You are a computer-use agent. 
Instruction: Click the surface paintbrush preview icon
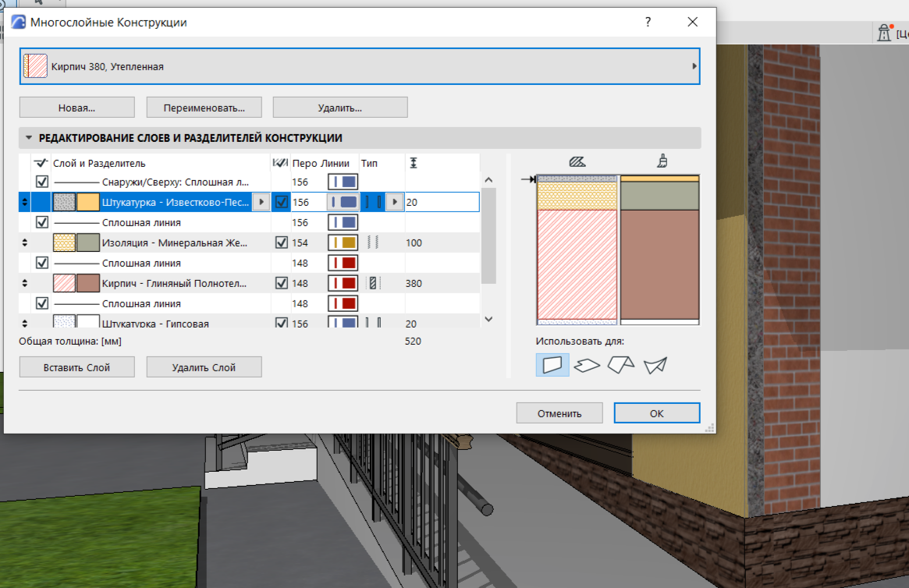[x=661, y=162]
